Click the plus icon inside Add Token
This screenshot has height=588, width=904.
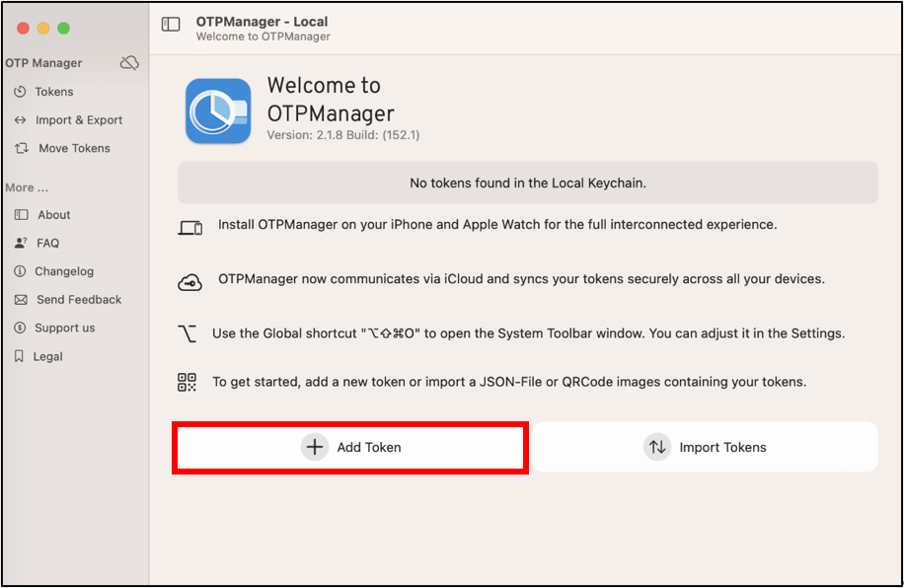click(x=315, y=447)
